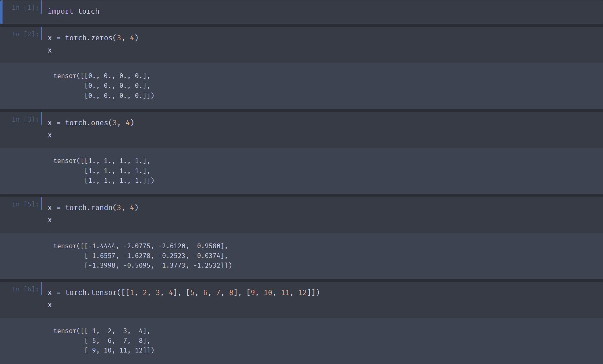Click the value -2.6120 in randn output

click(x=172, y=246)
